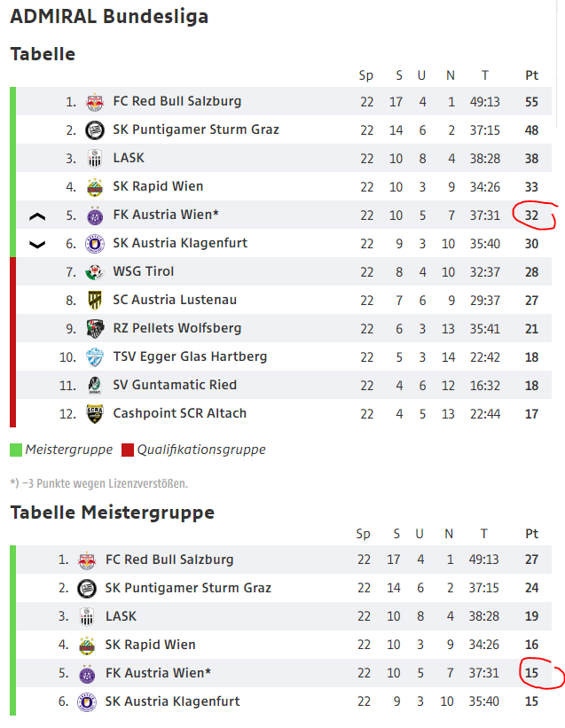
Task: Click the SK Rapid Wien crest in Tabelle
Action: pos(95,186)
